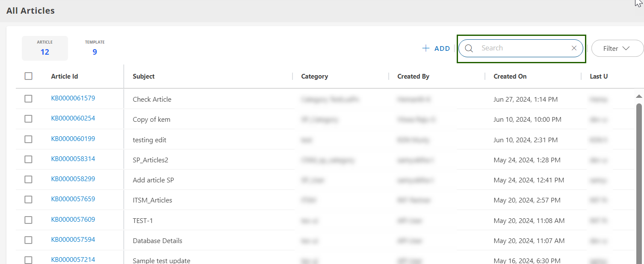644x264 pixels.
Task: Click the date "Jun 10, 2024, 2:31 PM"
Action: pyautogui.click(x=526, y=140)
